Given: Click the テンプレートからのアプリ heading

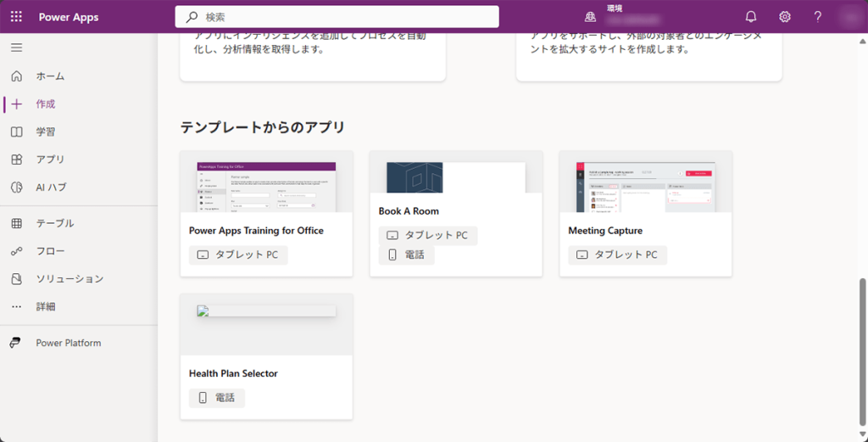Looking at the screenshot, I should (263, 128).
